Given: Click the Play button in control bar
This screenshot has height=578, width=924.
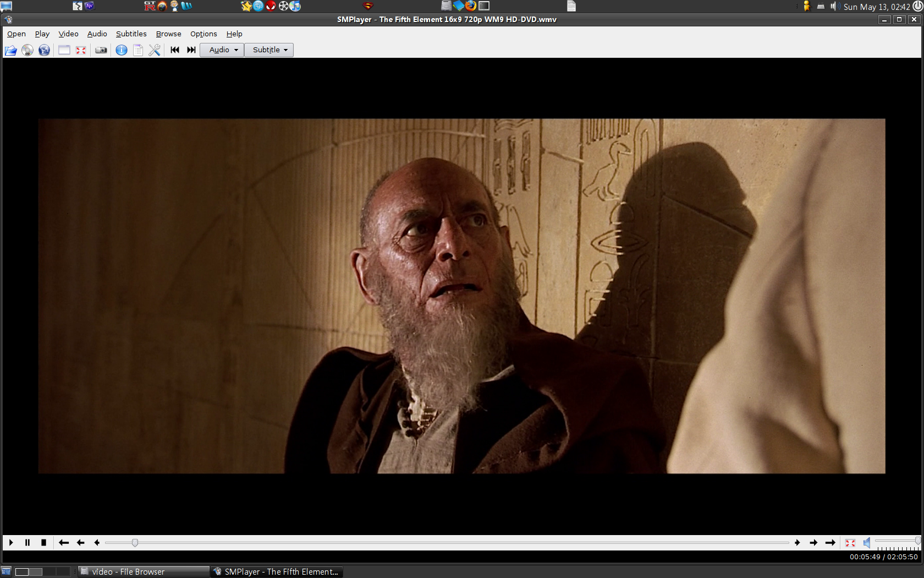Looking at the screenshot, I should click(11, 543).
